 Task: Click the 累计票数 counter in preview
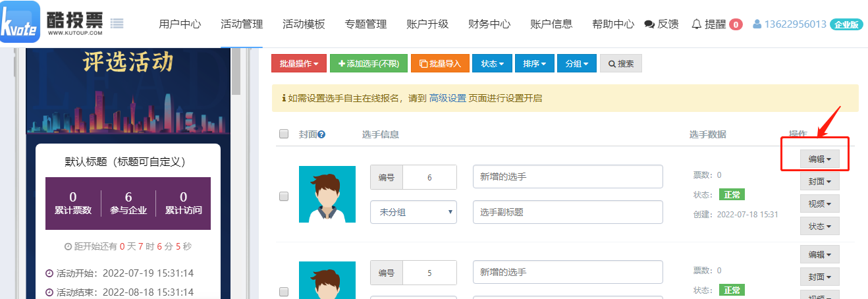point(73,204)
